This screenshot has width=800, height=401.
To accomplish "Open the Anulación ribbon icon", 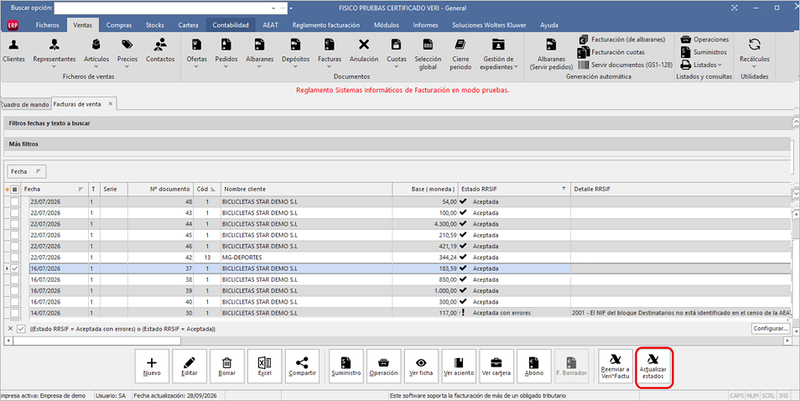I will (364, 51).
